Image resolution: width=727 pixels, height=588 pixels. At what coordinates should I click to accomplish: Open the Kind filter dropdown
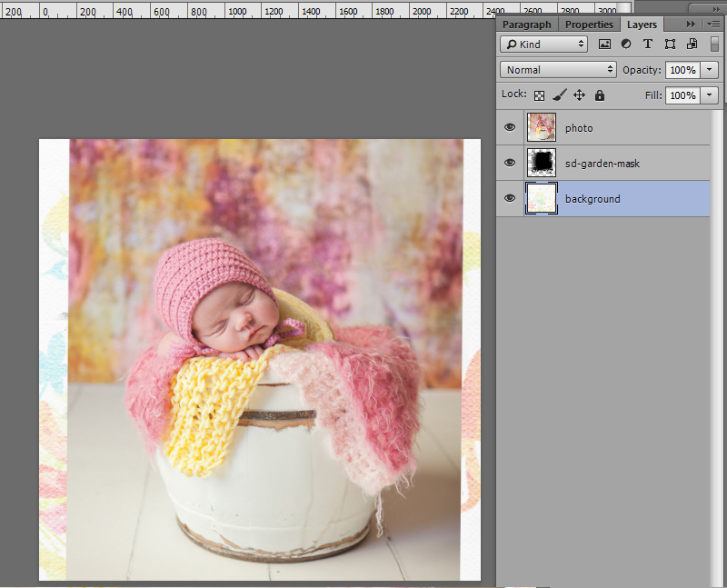(543, 44)
